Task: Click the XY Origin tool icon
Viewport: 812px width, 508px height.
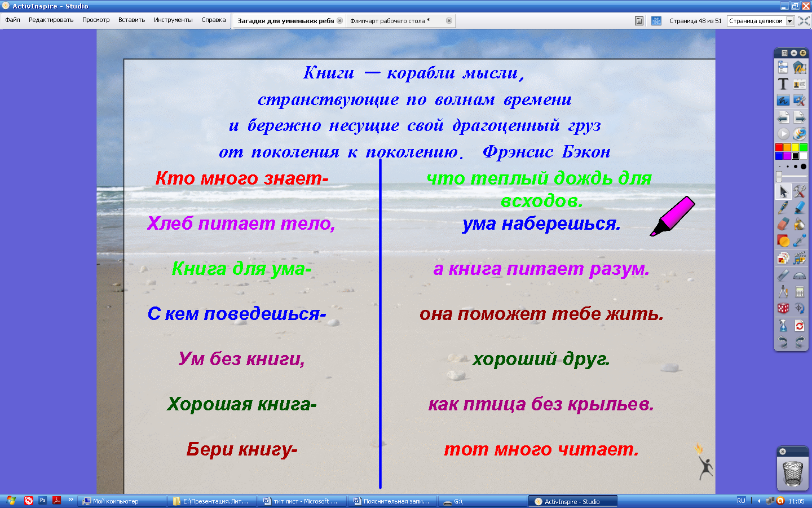Action: [800, 308]
